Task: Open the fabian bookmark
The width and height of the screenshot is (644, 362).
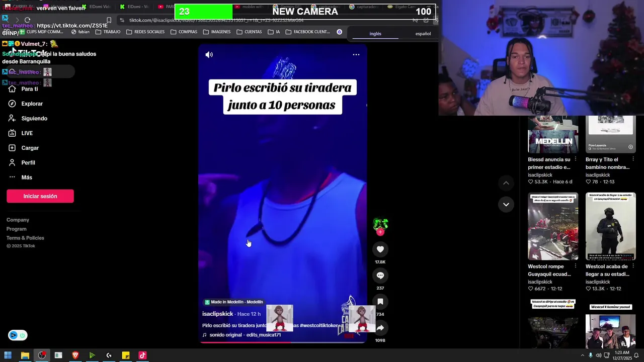Action: 80,32
